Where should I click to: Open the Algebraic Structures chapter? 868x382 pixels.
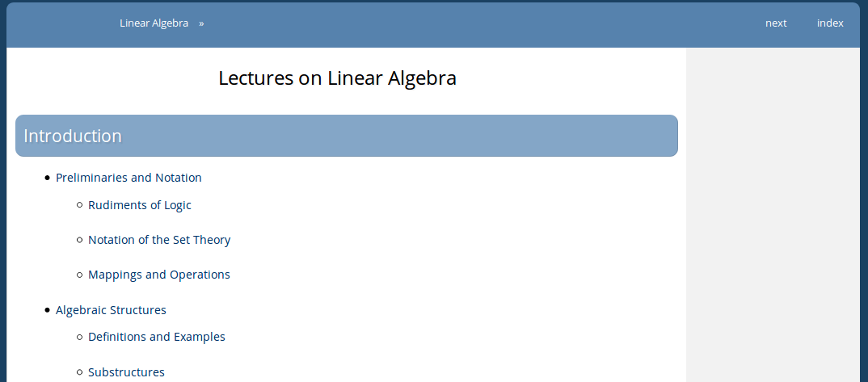111,310
